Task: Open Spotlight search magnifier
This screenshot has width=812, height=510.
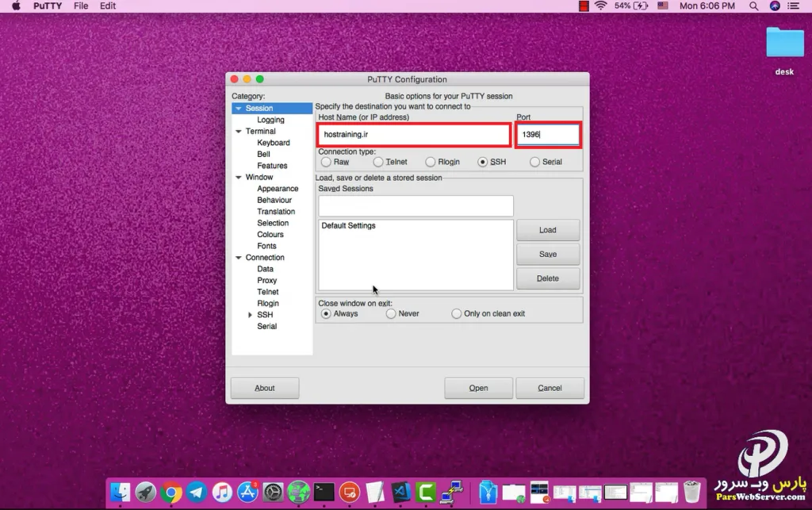Action: pos(754,6)
